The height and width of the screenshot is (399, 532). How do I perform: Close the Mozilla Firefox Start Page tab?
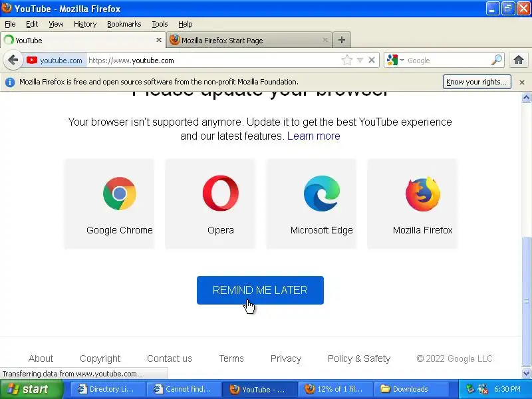click(325, 40)
